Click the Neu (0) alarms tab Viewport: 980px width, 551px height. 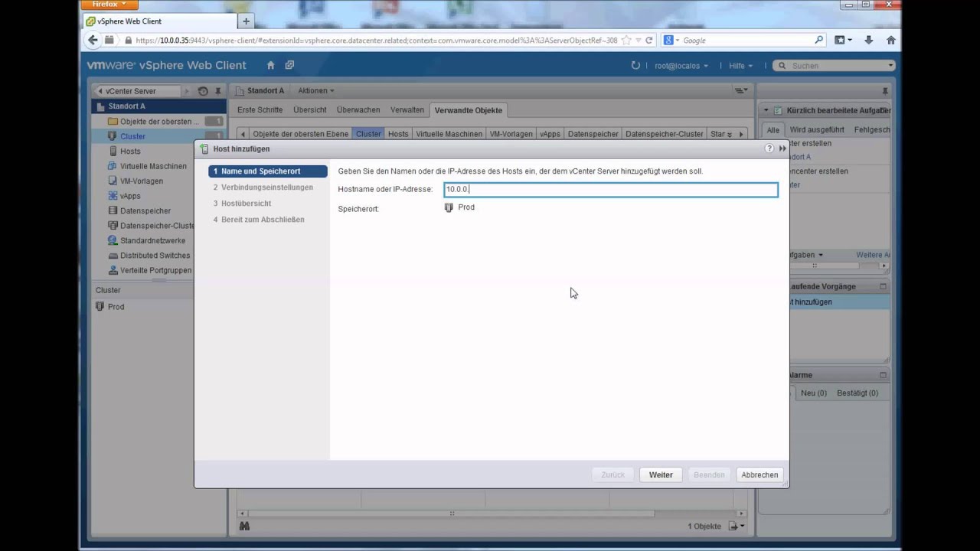pyautogui.click(x=814, y=393)
